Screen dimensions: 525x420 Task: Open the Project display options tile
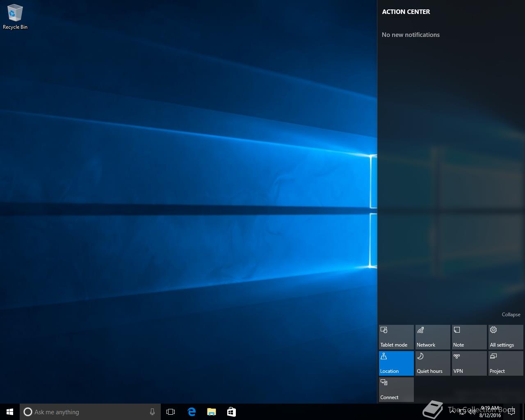[x=506, y=363]
